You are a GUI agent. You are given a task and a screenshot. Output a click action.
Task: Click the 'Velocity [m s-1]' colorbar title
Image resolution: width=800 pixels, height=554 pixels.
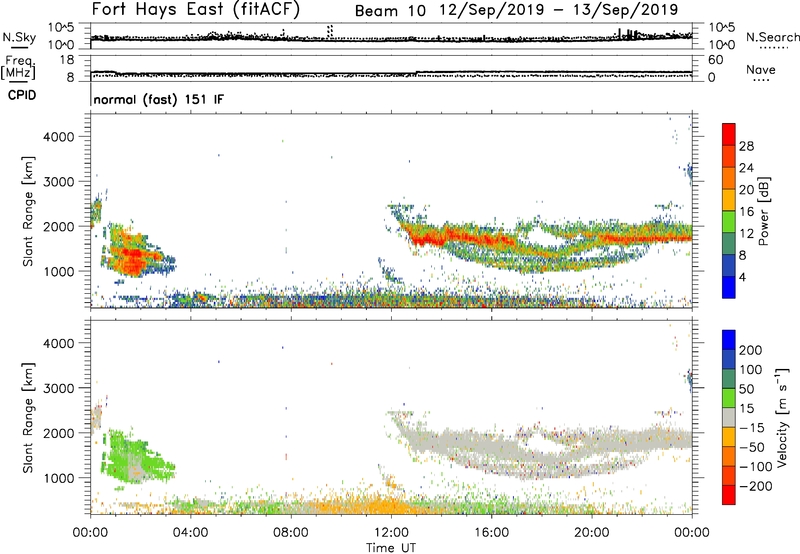coord(782,417)
